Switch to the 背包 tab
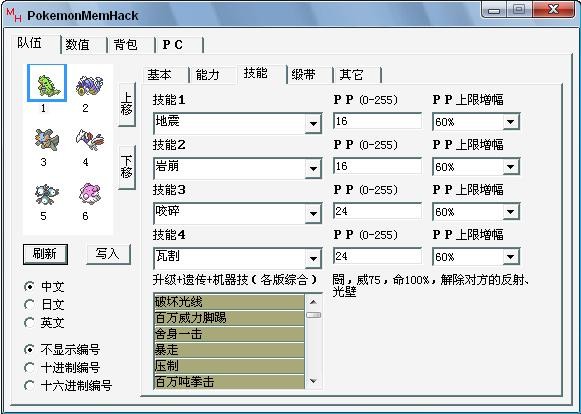The width and height of the screenshot is (581, 414). 131,45
